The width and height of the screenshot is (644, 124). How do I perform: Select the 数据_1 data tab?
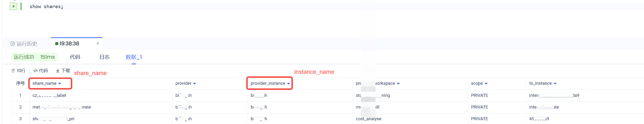[134, 57]
